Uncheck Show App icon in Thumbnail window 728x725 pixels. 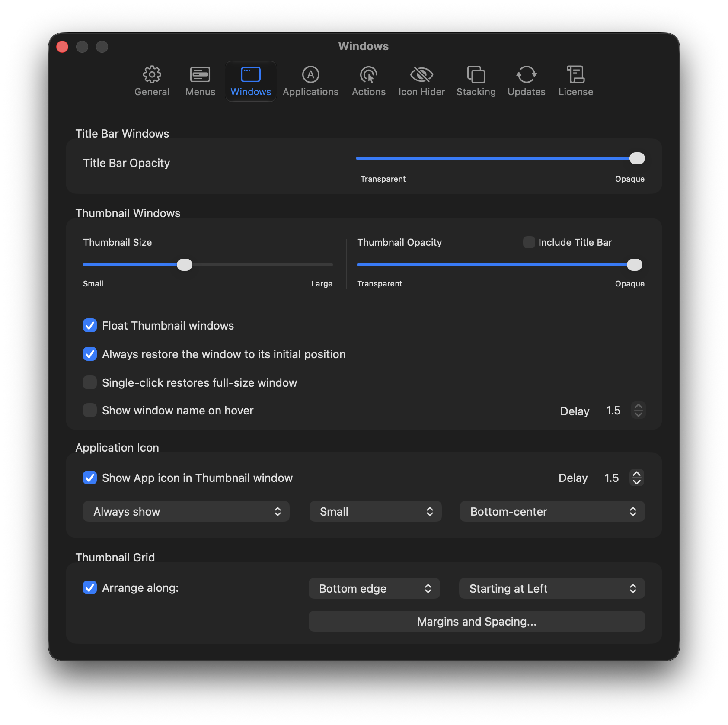click(90, 478)
